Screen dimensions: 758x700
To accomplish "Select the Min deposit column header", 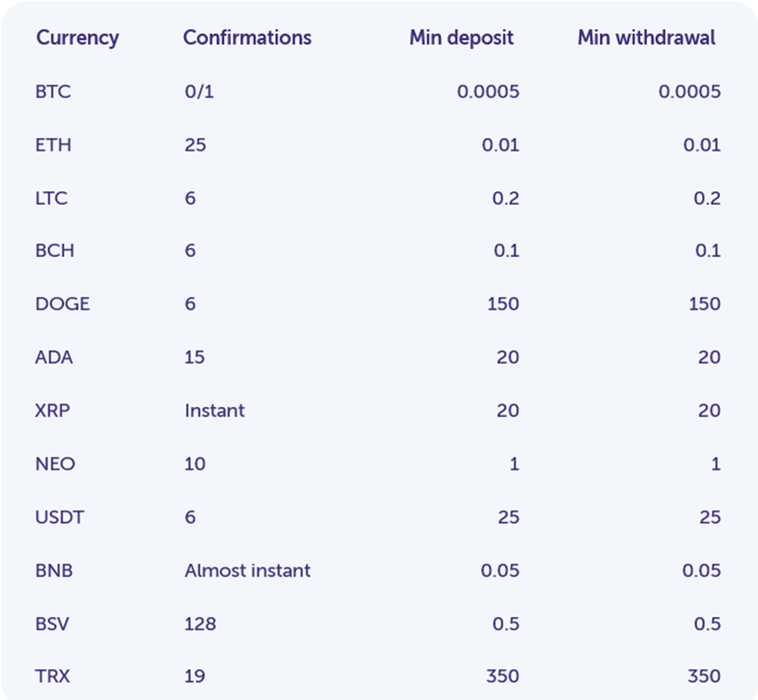I will click(x=462, y=39).
